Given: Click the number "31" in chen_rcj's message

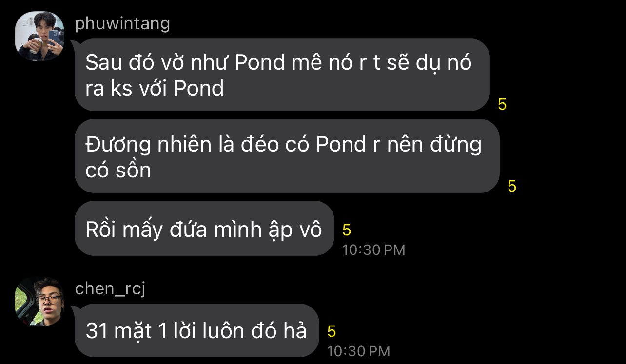Looking at the screenshot, I should (x=97, y=331).
